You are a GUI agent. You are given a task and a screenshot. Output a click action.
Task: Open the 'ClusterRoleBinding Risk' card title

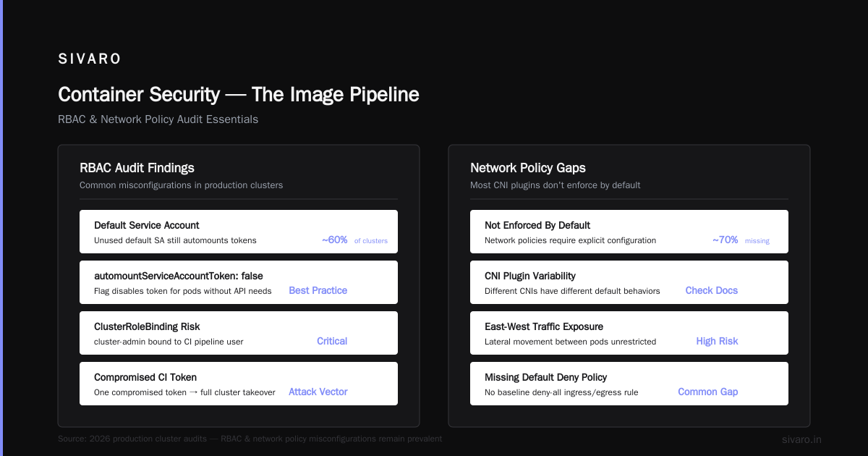point(147,326)
